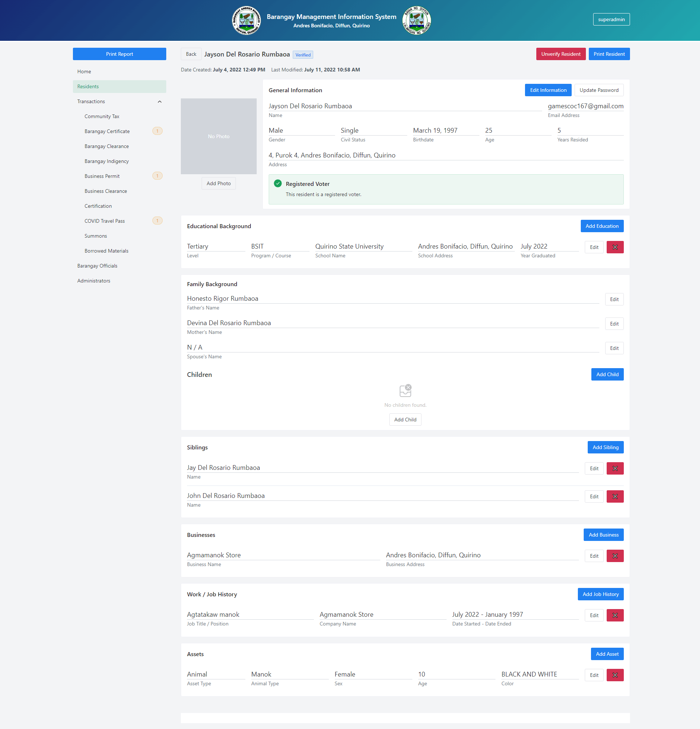Edit the Spouse's Name field
The height and width of the screenshot is (729, 700).
614,348
